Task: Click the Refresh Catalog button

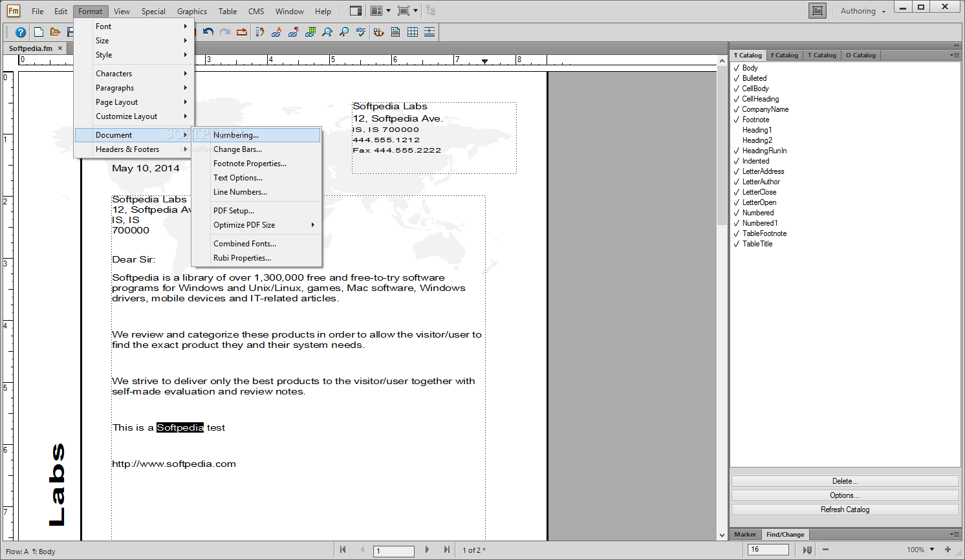Action: pyautogui.click(x=845, y=510)
